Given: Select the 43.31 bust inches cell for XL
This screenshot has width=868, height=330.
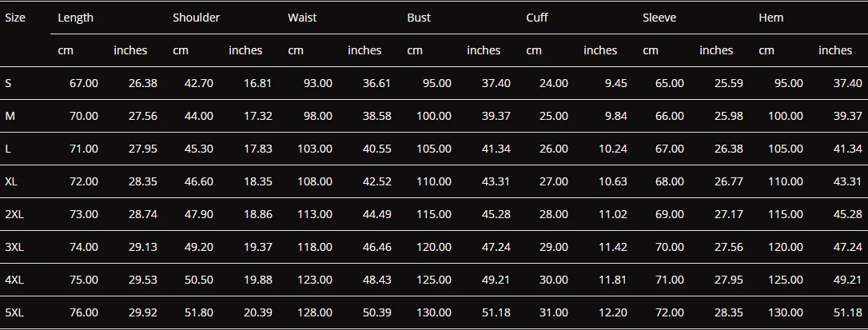Looking at the screenshot, I should point(496,181).
